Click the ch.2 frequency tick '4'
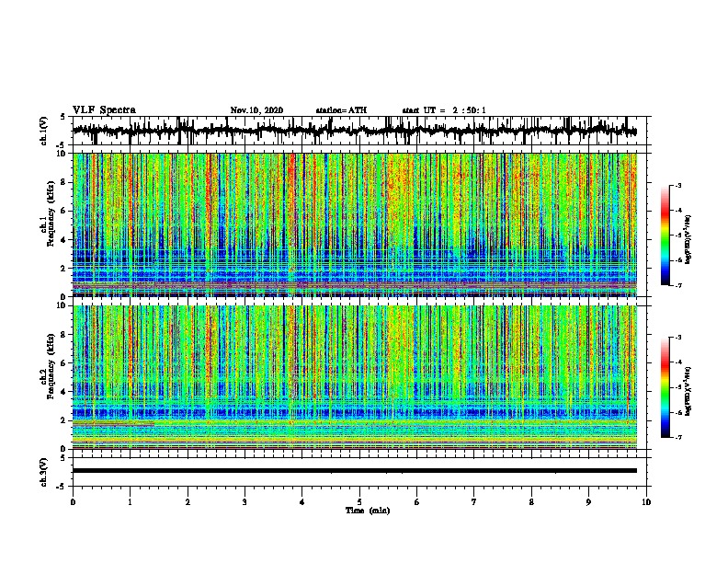 [65, 392]
